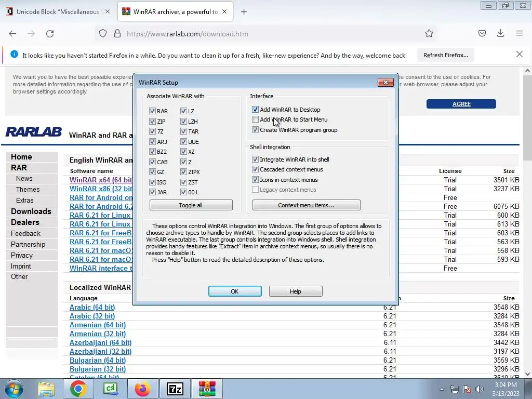Reload the page with the refresh icon
This screenshot has width=532, height=399.
pyautogui.click(x=50, y=34)
